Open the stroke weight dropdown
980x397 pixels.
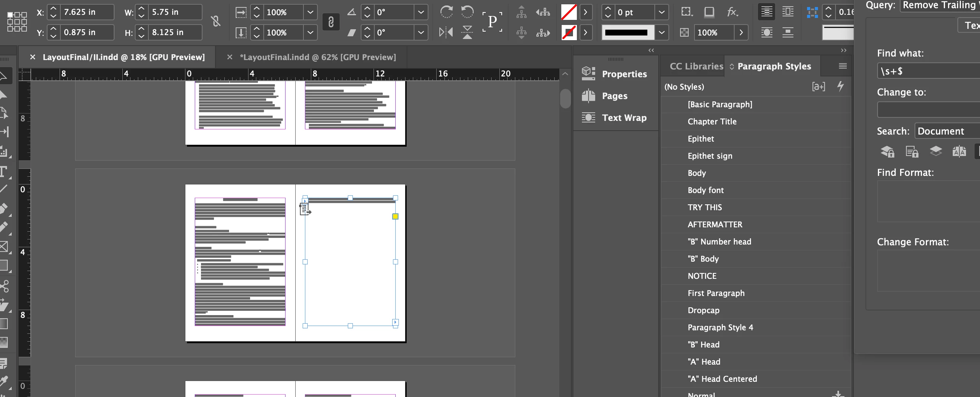[x=661, y=12]
